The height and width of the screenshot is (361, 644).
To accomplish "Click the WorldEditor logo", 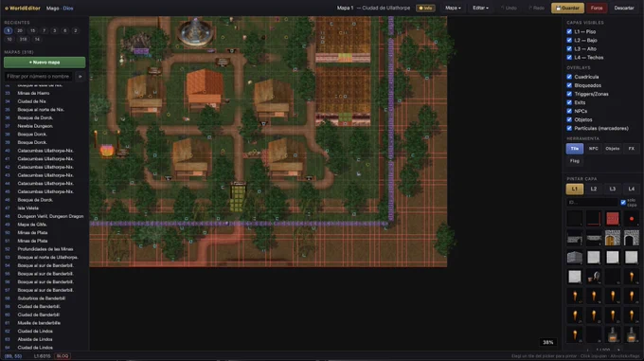I will coord(22,8).
